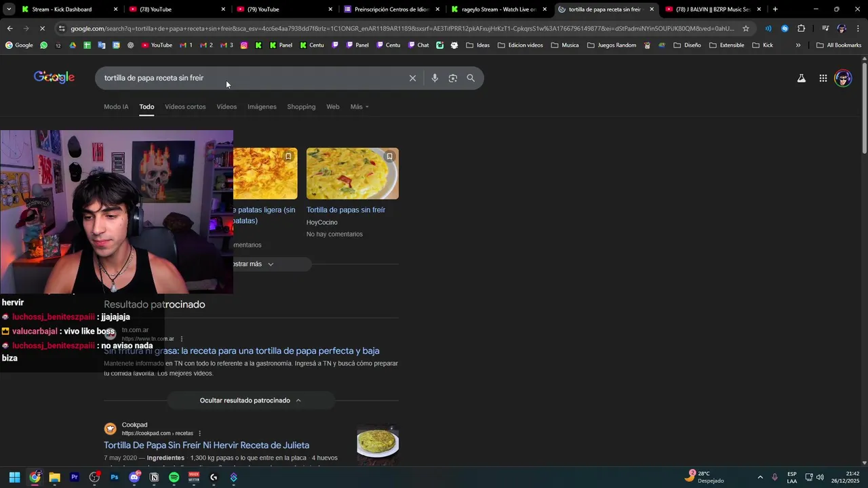Open the taskbar volume control
This screenshot has height=488, width=868.
pyautogui.click(x=820, y=477)
